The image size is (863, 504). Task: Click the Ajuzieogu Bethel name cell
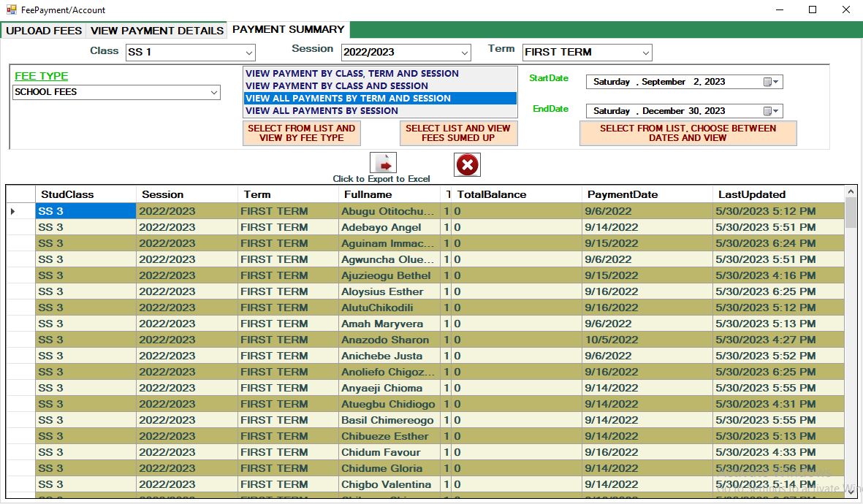point(389,275)
